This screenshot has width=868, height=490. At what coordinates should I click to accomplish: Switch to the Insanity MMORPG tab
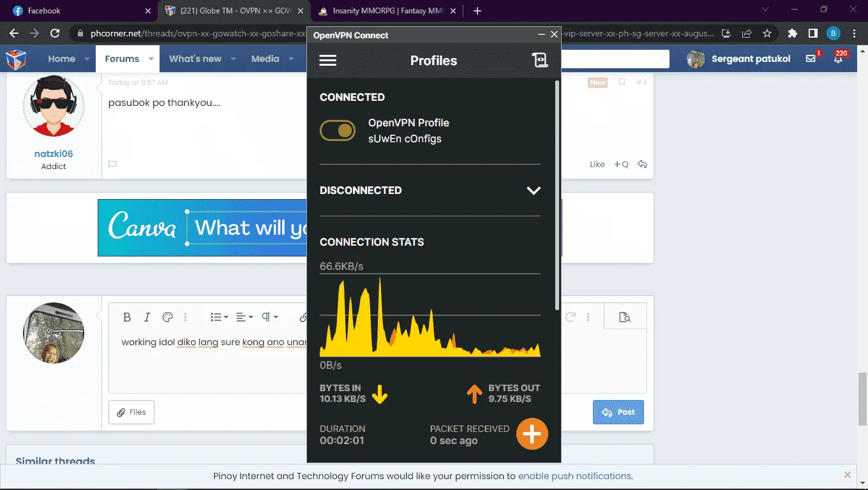click(x=386, y=11)
